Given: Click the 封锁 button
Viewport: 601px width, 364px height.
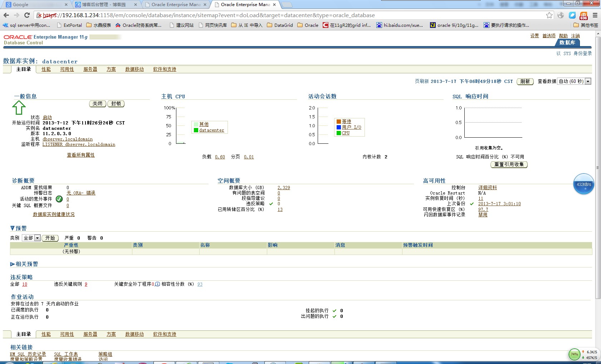Looking at the screenshot, I should (x=116, y=104).
